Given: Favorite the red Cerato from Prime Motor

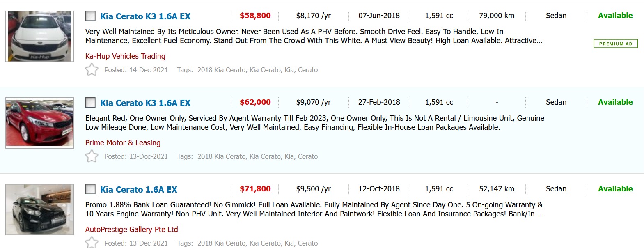Looking at the screenshot, I should [92, 156].
